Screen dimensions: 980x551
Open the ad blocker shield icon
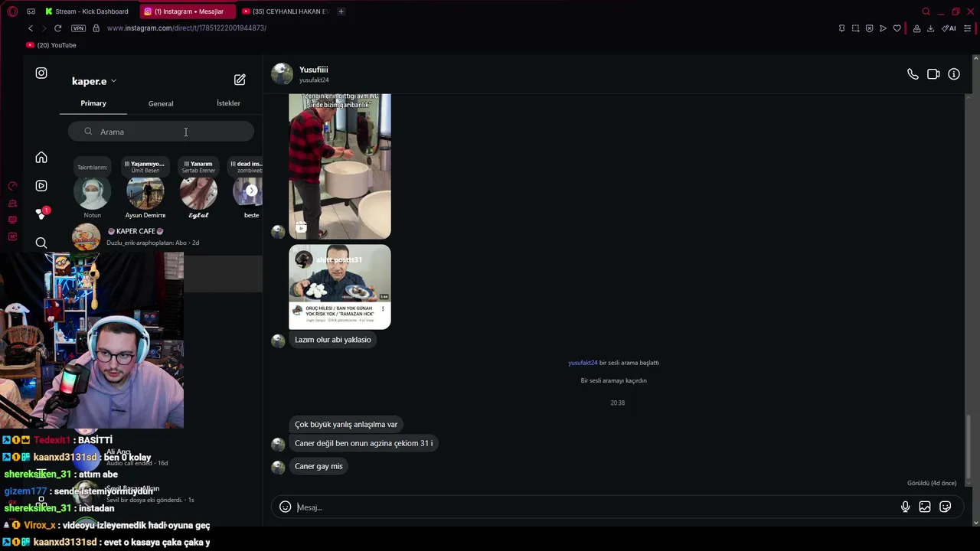[869, 28]
